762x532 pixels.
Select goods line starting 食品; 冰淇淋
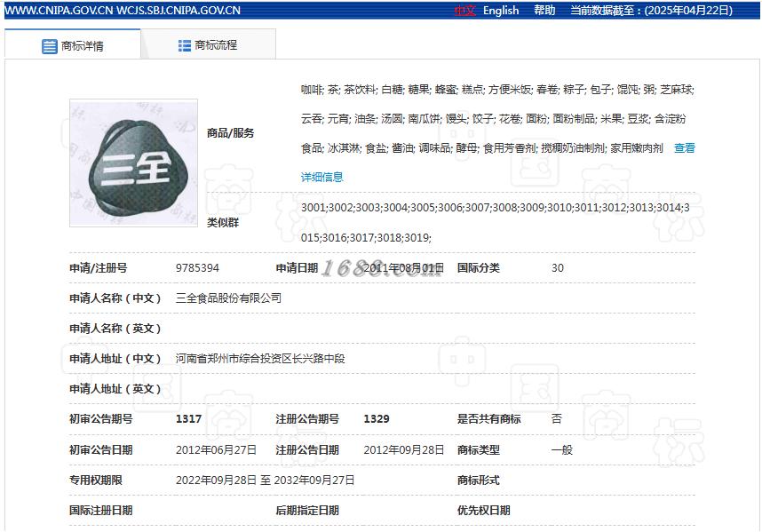point(481,147)
